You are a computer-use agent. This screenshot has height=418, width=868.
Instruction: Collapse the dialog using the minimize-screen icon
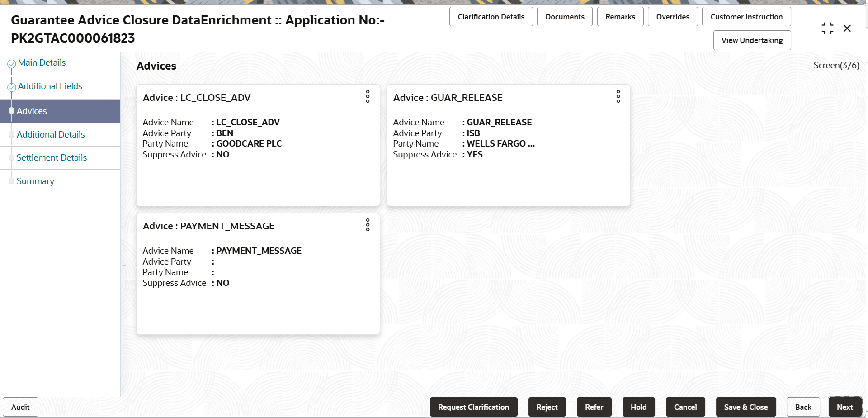[827, 28]
